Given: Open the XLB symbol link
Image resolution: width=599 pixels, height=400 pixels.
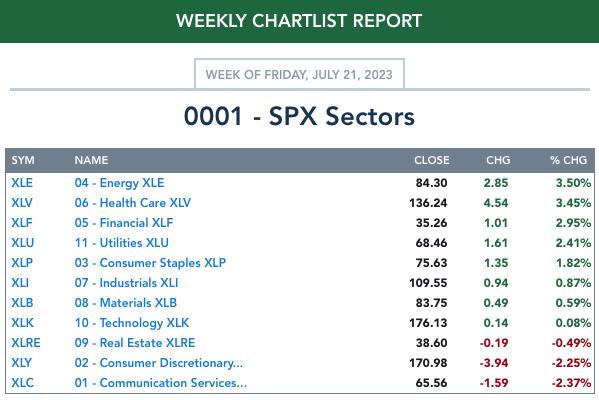Looking at the screenshot, I should click(22, 303).
